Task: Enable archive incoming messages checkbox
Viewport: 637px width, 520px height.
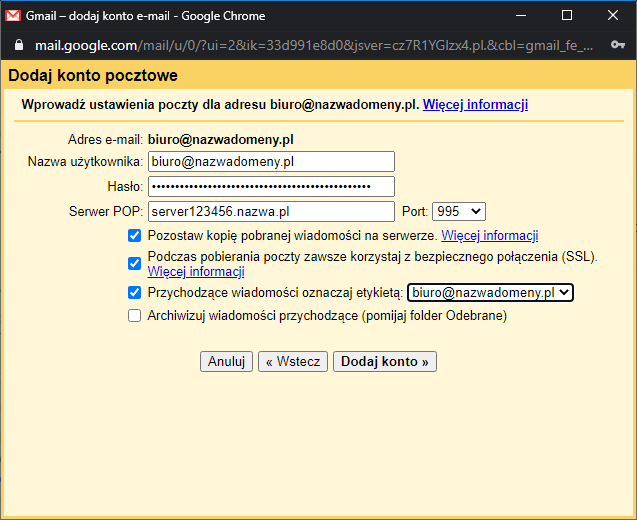Action: [134, 316]
